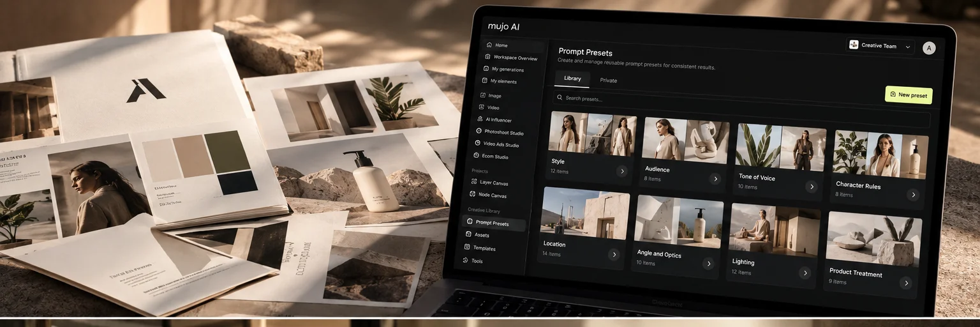Open Tools in the sidebar
This screenshot has height=327, width=980.
click(x=473, y=261)
